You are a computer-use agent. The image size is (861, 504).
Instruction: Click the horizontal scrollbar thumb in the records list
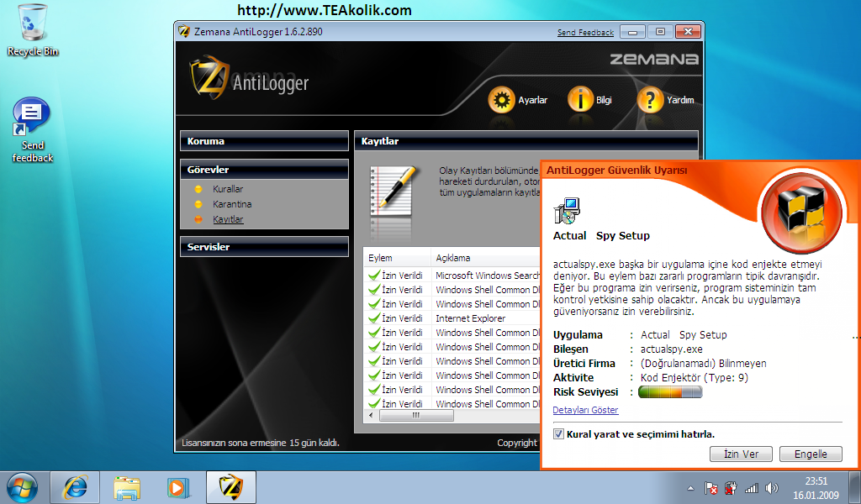coord(416,416)
